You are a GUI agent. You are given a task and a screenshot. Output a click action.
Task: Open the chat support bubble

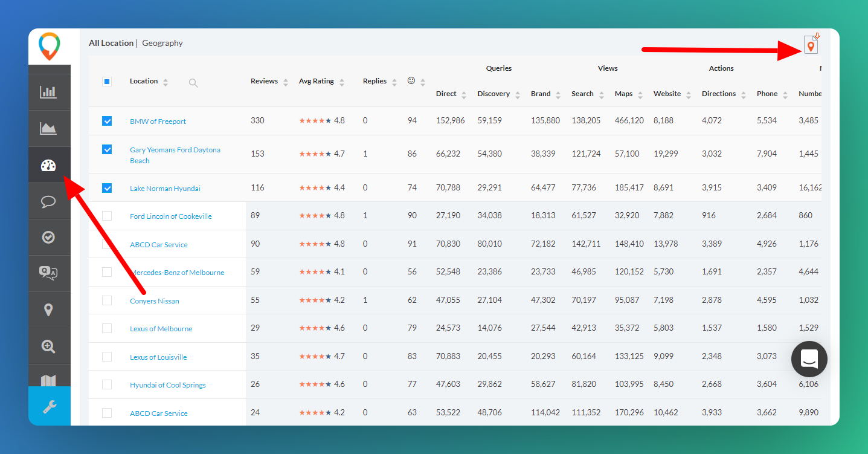tap(809, 359)
